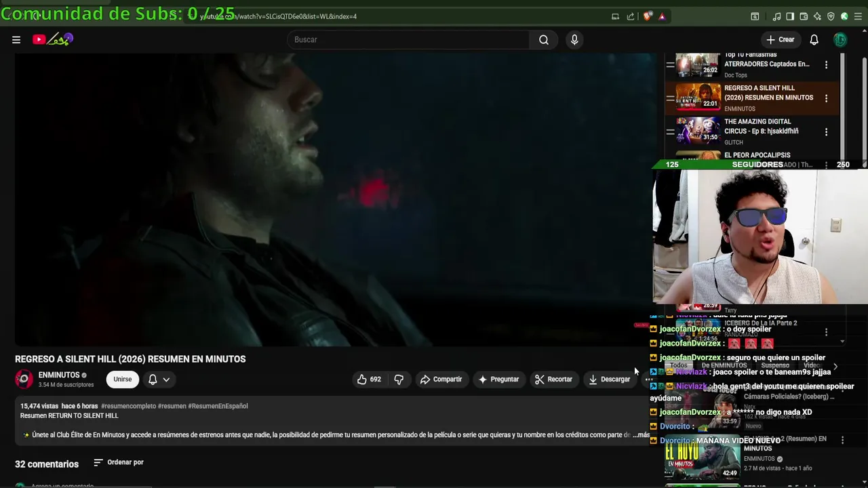Screen dimensions: 868x488
Task: Open the ENMINUTOS channel avatar
Action: tap(24, 380)
